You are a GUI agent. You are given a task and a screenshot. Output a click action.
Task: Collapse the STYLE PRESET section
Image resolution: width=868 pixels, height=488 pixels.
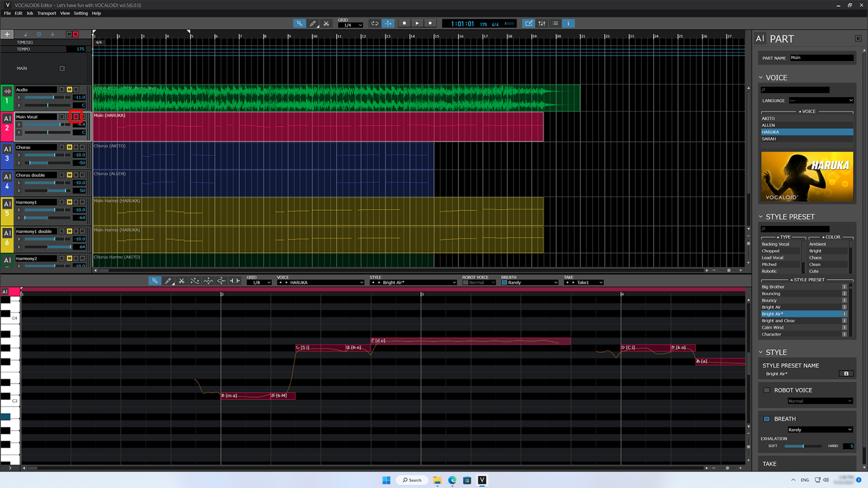pos(761,216)
